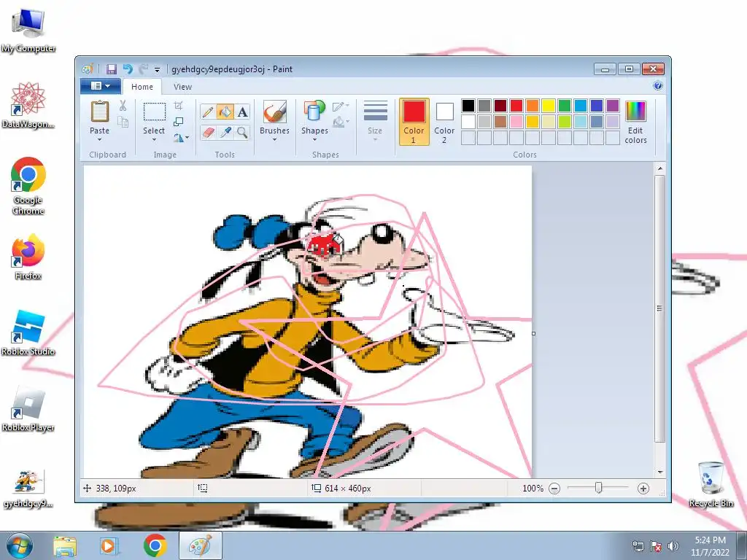The width and height of the screenshot is (747, 560).
Task: Switch to the View ribbon tab
Action: (182, 87)
